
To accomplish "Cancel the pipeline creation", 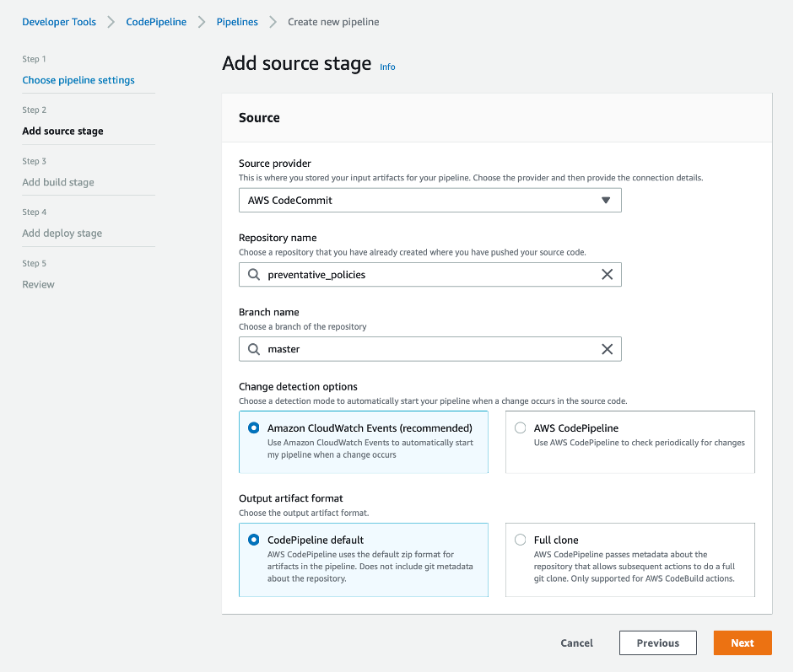I will coord(576,642).
